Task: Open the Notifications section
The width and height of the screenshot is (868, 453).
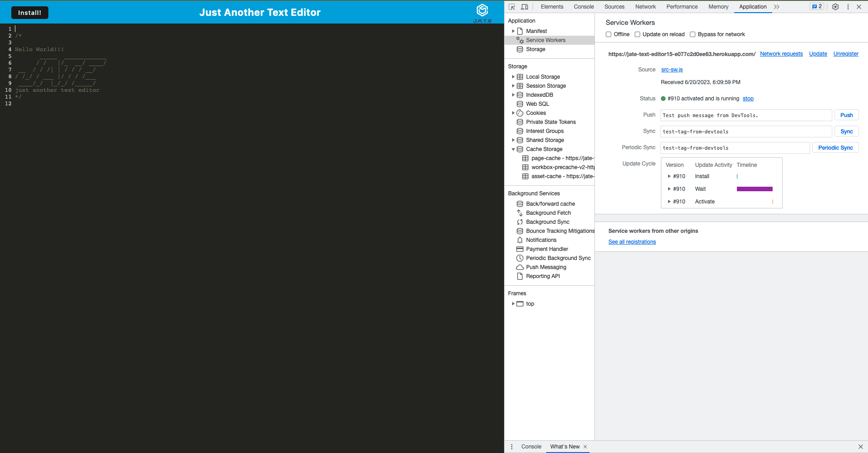Action: point(541,240)
